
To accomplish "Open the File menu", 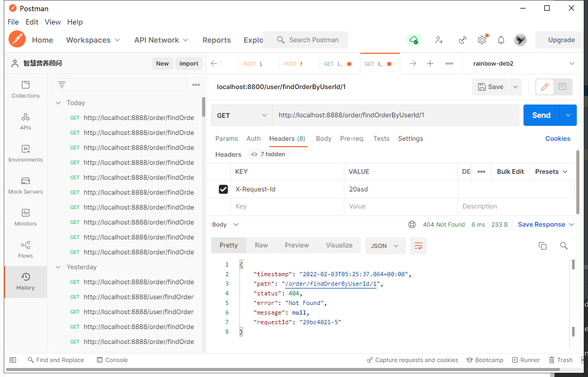I will pos(13,22).
